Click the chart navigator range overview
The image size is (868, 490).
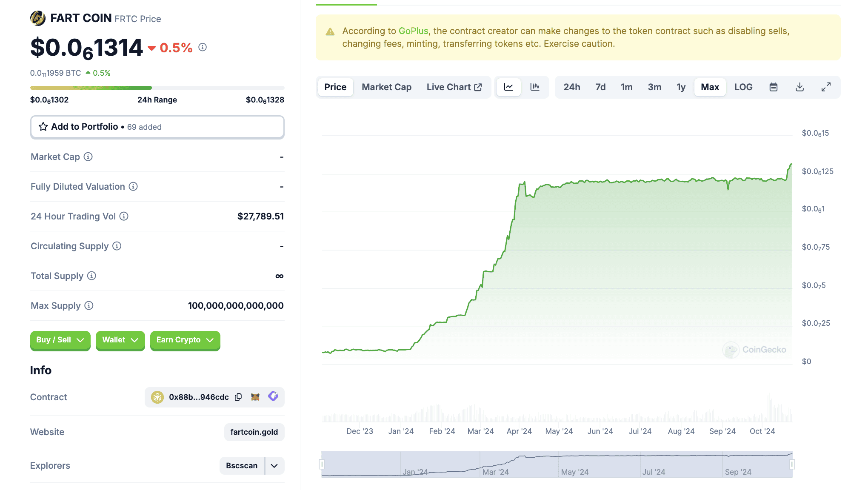click(557, 464)
